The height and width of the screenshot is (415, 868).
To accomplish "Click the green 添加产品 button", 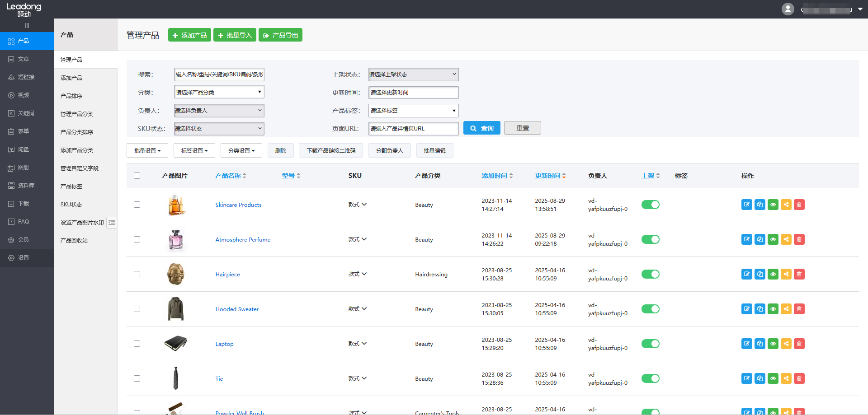I will point(189,35).
